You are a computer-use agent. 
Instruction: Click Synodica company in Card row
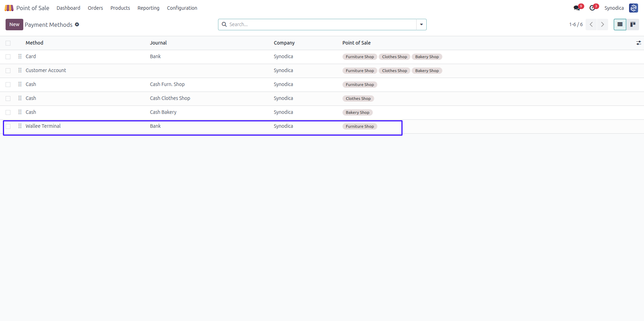pos(283,56)
